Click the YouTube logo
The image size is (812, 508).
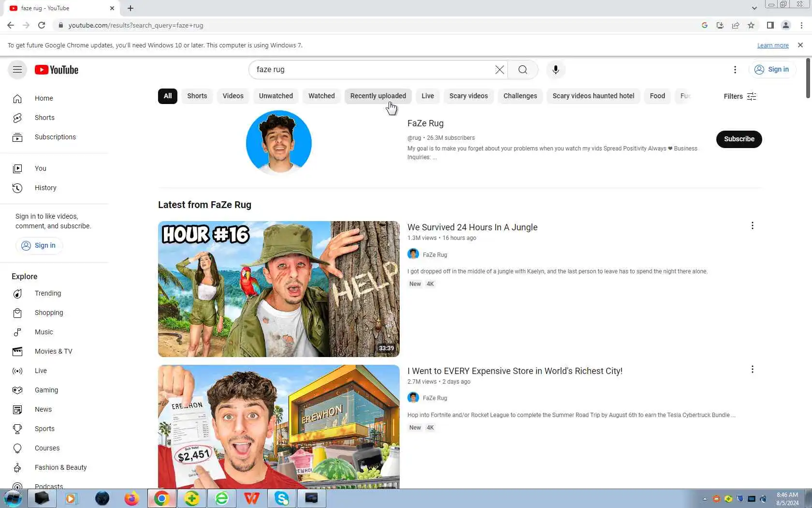[x=57, y=70]
